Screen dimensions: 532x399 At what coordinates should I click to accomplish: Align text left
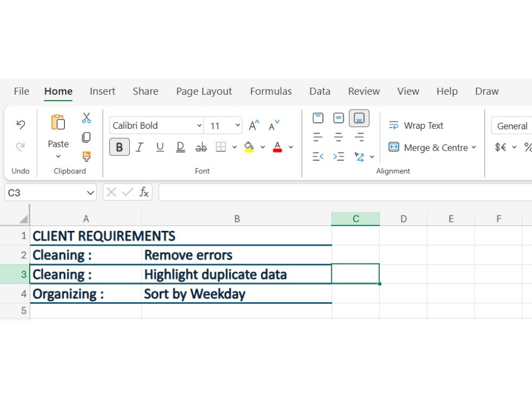point(318,137)
